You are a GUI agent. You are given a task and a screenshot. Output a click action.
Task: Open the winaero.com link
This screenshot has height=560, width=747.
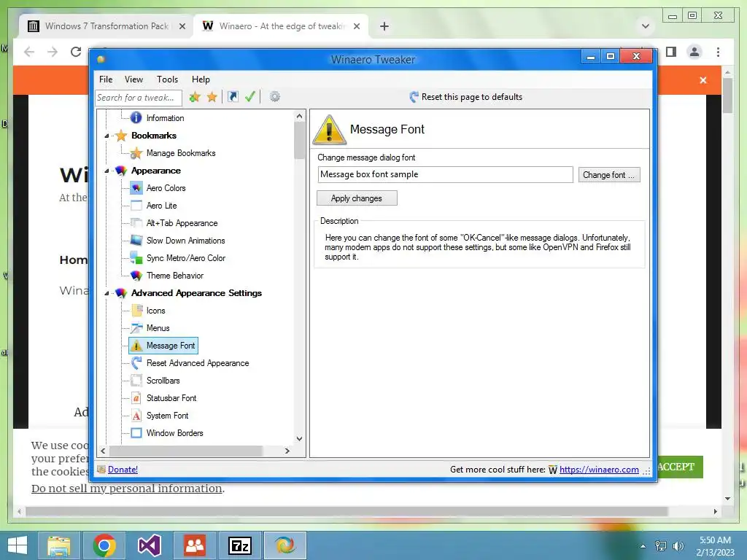point(599,470)
